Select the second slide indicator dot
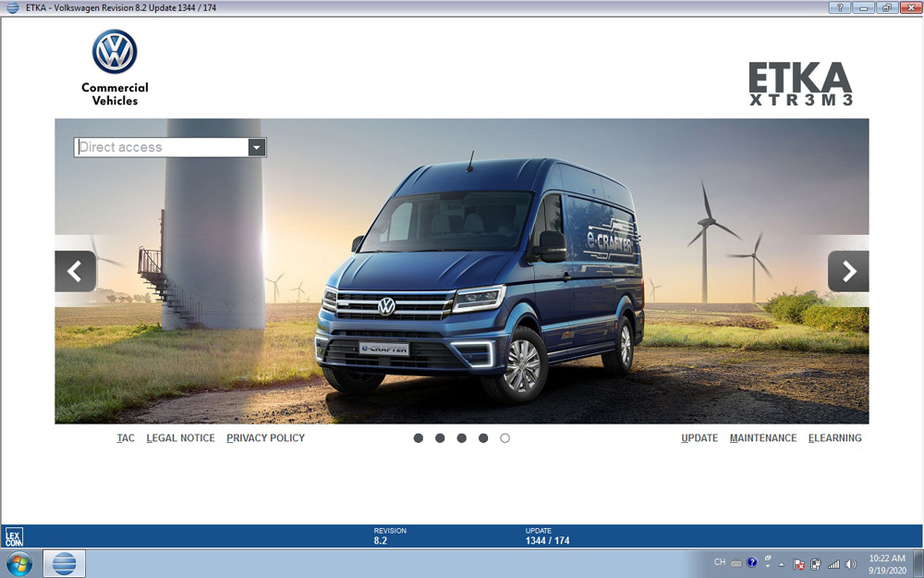Viewport: 924px width, 578px height. tap(440, 438)
